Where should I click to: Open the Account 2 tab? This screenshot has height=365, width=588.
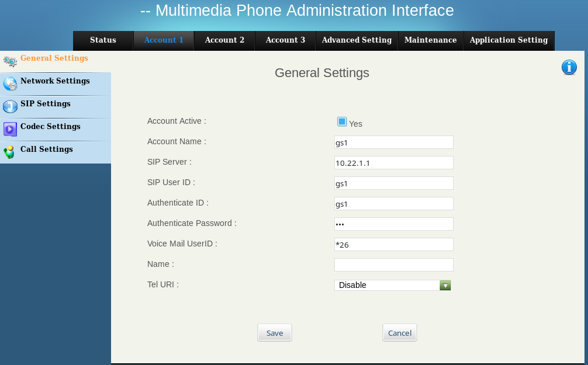[x=224, y=40]
